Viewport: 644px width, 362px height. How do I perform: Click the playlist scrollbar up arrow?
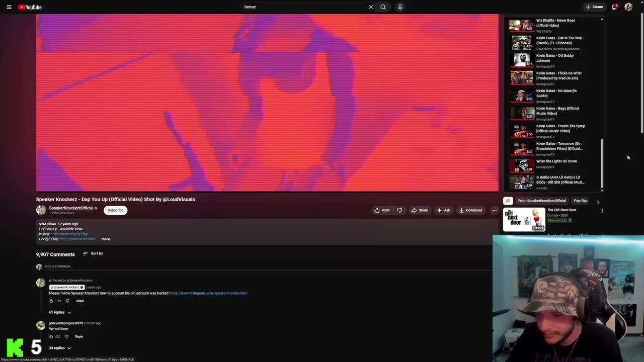coord(602,20)
